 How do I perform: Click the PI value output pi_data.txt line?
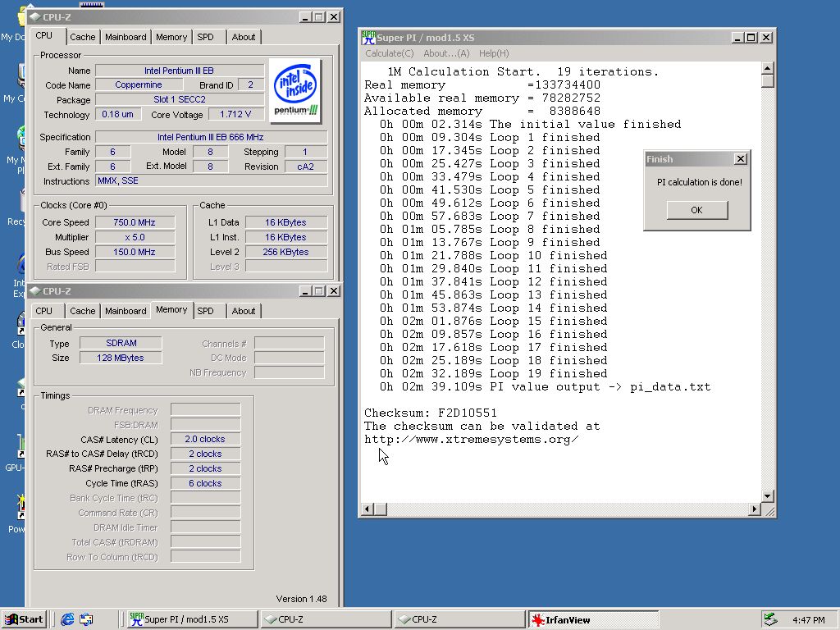coord(546,387)
